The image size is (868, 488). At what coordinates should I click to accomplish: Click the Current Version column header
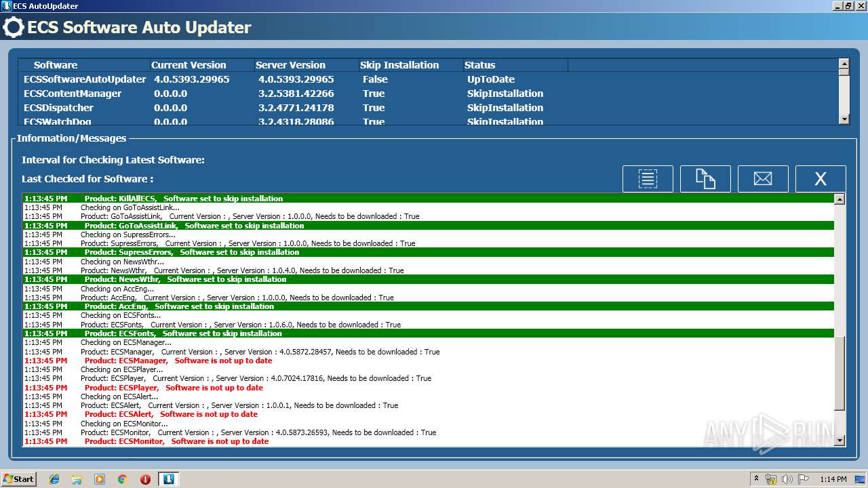[x=201, y=65]
